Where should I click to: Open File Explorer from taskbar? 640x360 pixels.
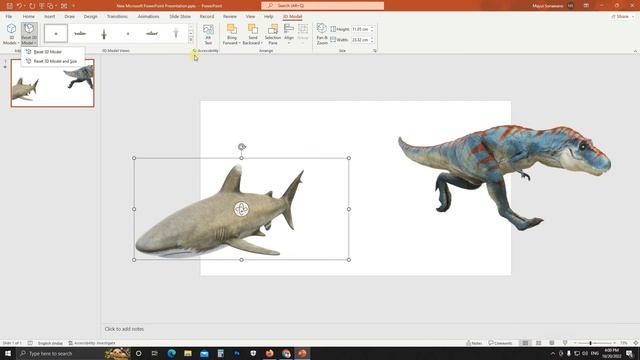188,353
